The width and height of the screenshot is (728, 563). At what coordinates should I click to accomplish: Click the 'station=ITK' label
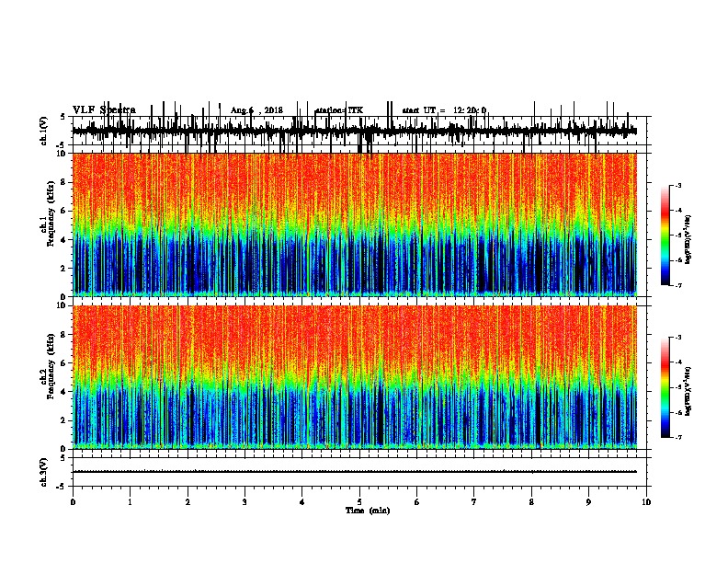point(339,110)
